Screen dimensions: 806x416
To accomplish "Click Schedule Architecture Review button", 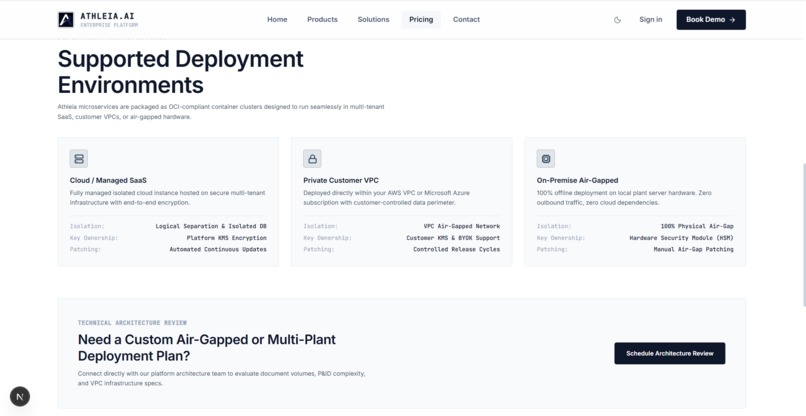I will pos(670,353).
